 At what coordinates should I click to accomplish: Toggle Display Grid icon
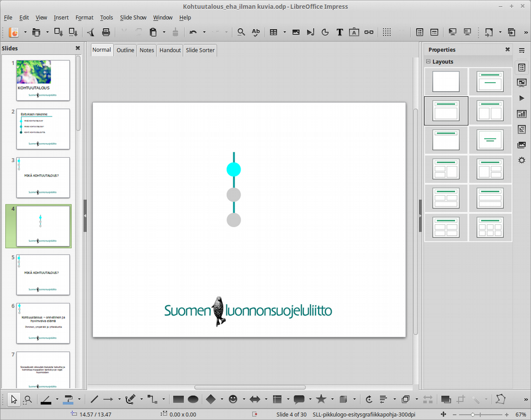387,32
